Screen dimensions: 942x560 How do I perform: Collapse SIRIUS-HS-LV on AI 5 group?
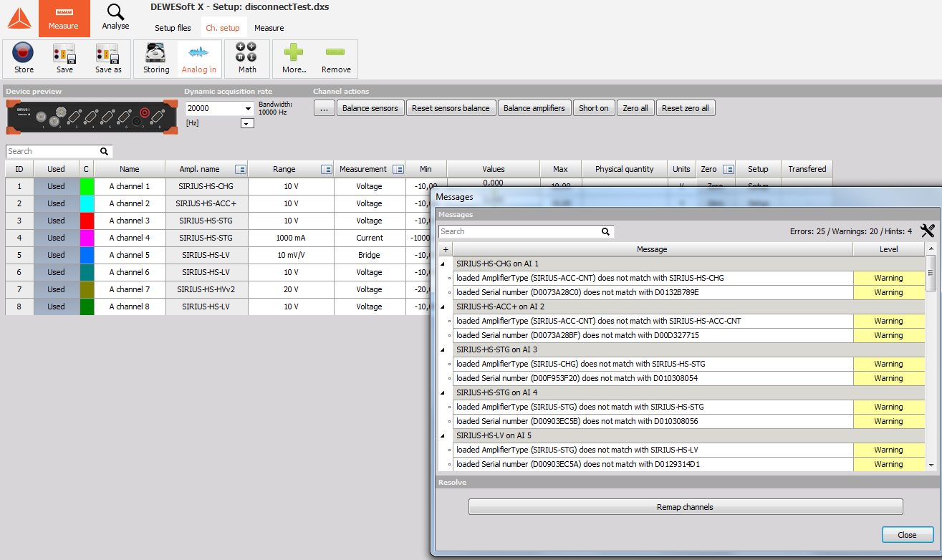(x=442, y=435)
